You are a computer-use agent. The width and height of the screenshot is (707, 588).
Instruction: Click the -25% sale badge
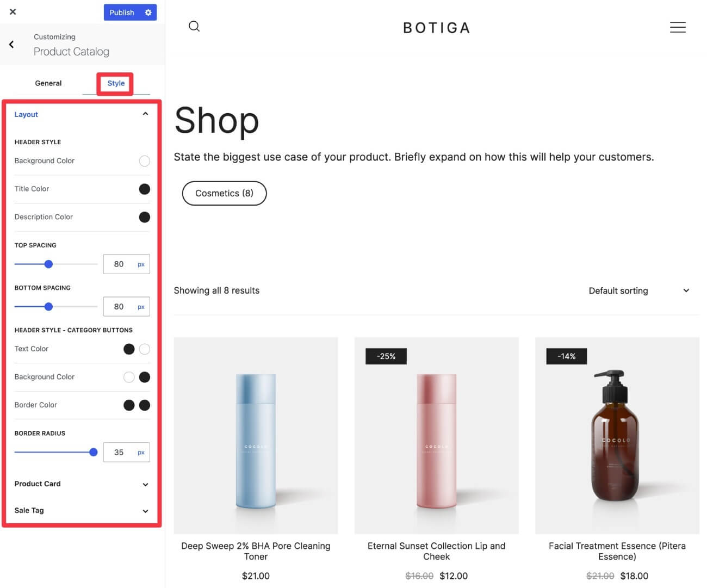[386, 356]
